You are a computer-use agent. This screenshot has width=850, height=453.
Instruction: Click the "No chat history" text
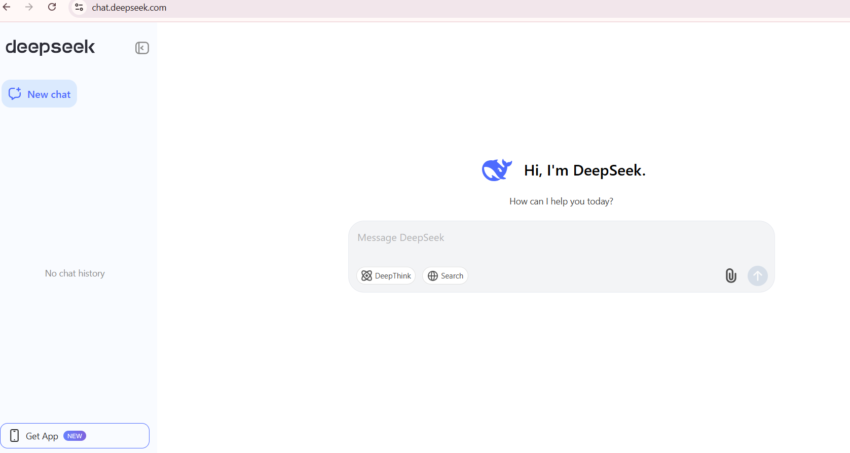coord(75,274)
